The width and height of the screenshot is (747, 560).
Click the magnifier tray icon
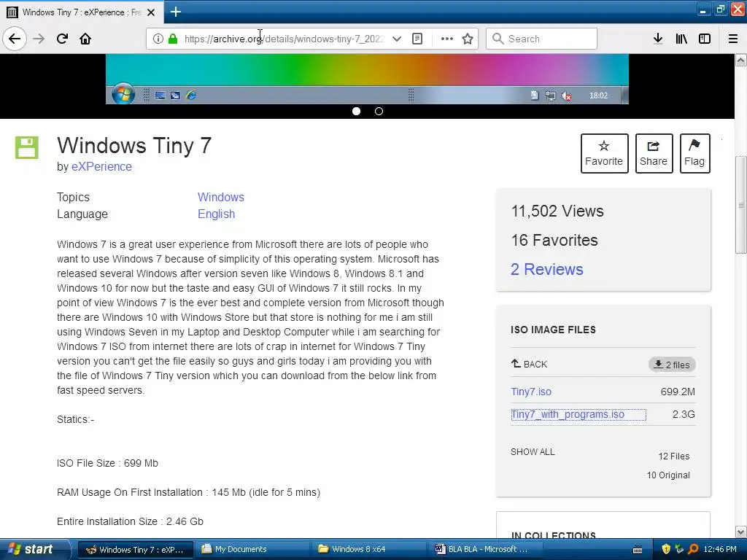(693, 549)
